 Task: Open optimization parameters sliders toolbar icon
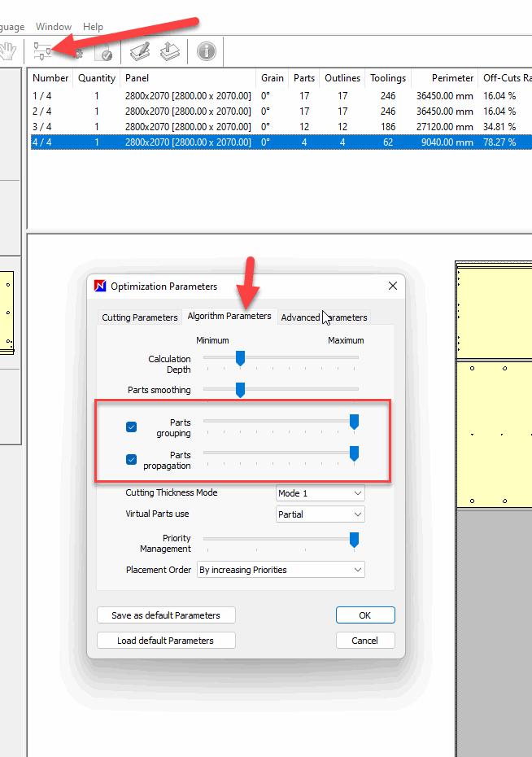pos(42,51)
